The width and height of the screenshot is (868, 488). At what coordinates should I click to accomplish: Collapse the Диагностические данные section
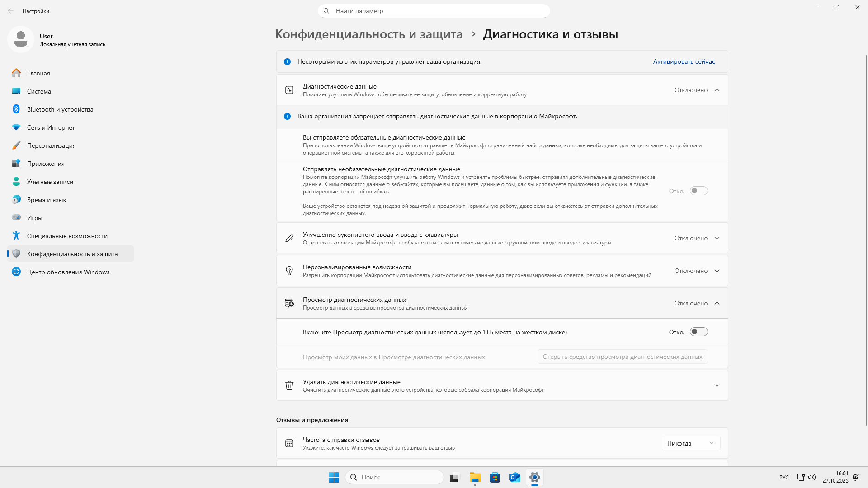[717, 89]
